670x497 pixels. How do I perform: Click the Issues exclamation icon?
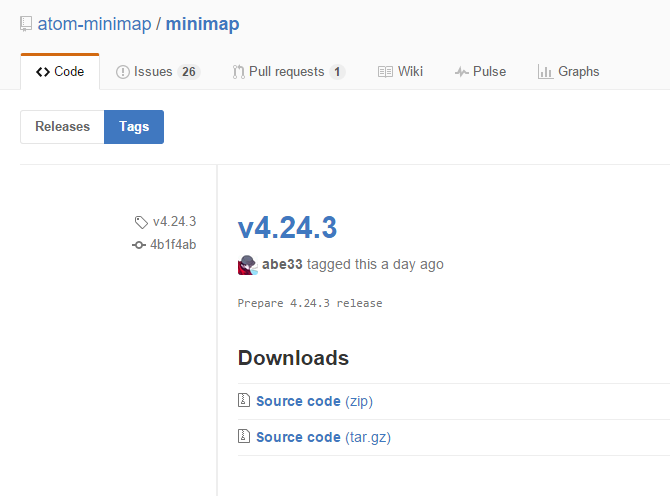pyautogui.click(x=123, y=72)
